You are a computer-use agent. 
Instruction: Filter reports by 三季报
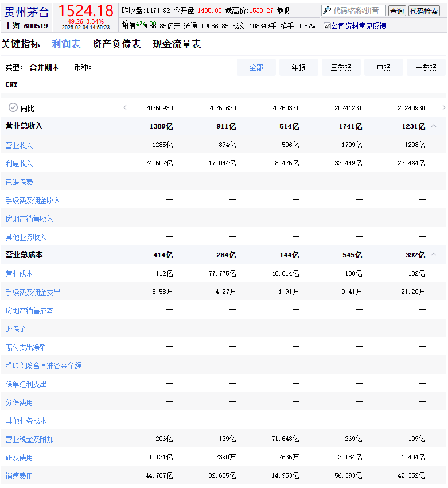[341, 67]
